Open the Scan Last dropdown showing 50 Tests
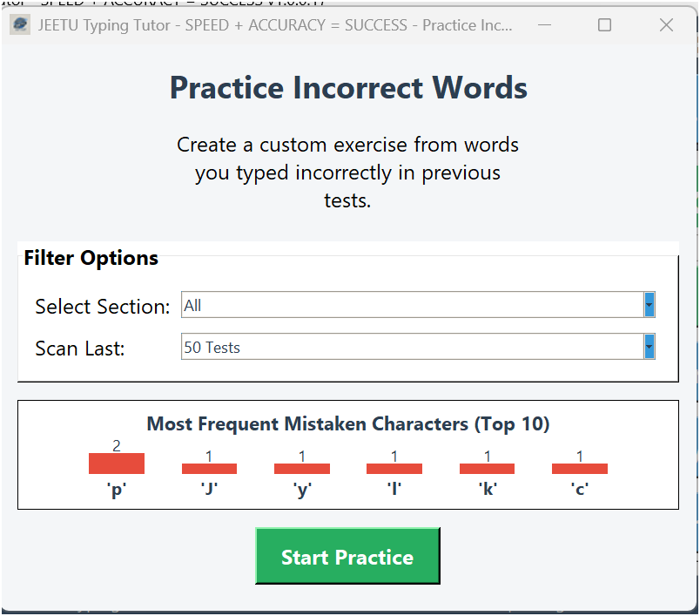This screenshot has width=700, height=616. pyautogui.click(x=409, y=347)
